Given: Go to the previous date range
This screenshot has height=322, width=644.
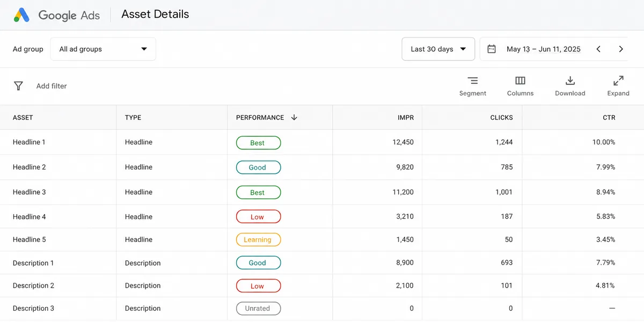Looking at the screenshot, I should coord(598,49).
